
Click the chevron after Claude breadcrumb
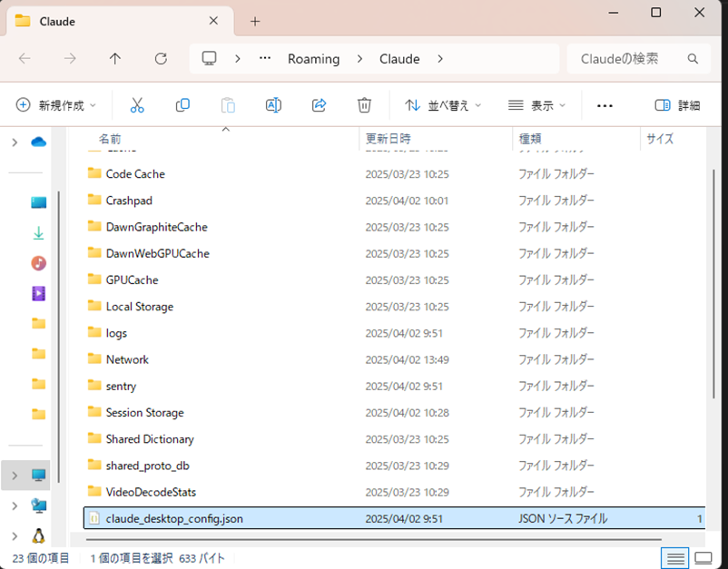440,59
